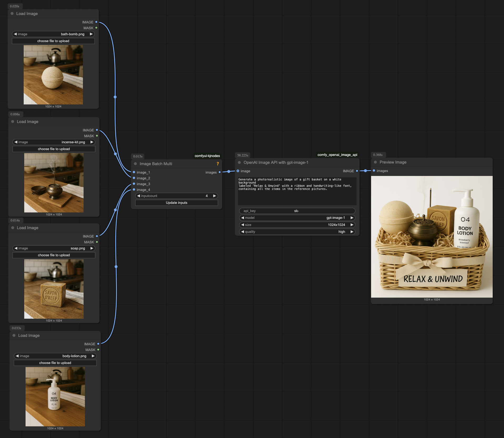
Task: Decrease the inputcount value
Action: (x=138, y=196)
